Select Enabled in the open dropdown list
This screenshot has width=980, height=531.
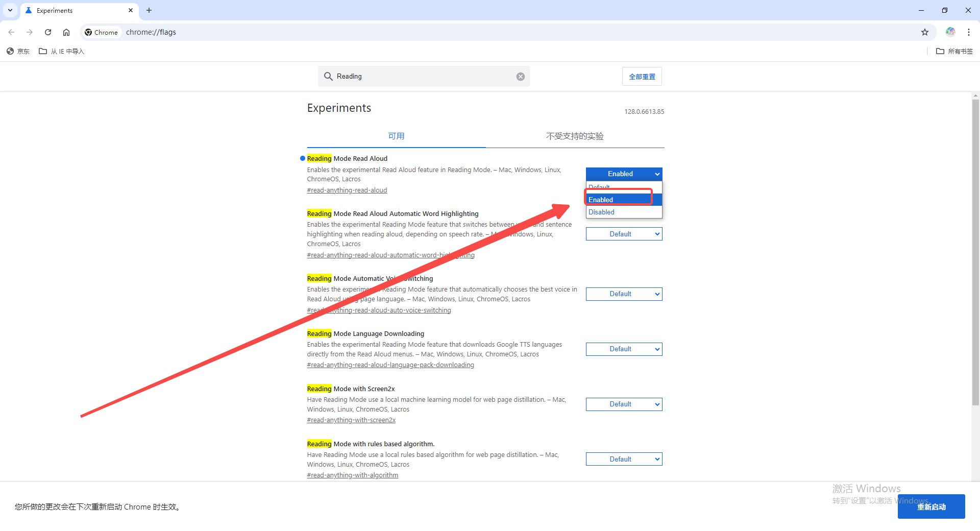(624, 200)
